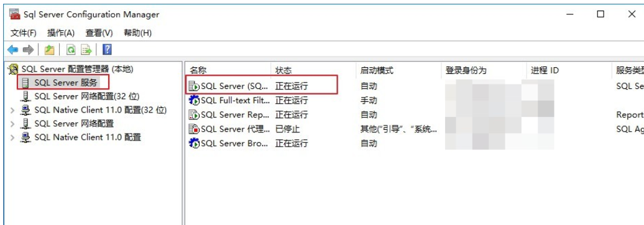Click the Back arrow toolbar icon
This screenshot has width=644, height=225.
coord(12,50)
